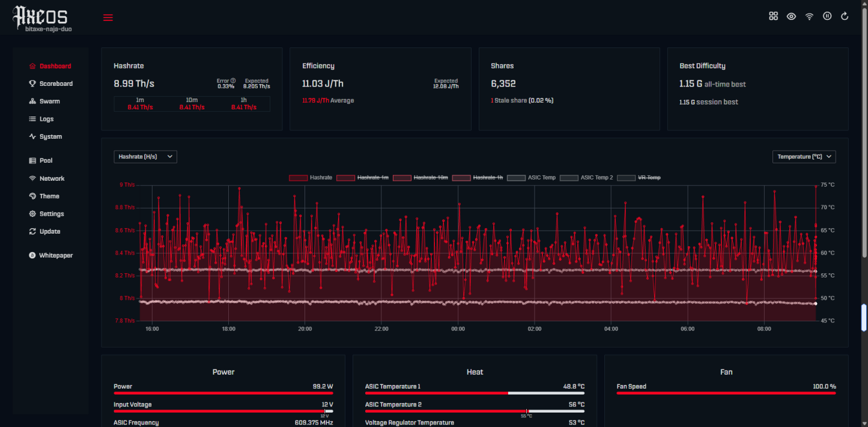Open the grid layout icon in top bar
The width and height of the screenshot is (868, 427).
(x=774, y=16)
